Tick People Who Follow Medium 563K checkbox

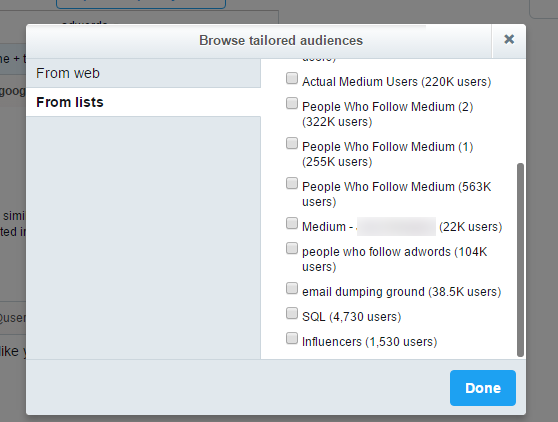[292, 183]
